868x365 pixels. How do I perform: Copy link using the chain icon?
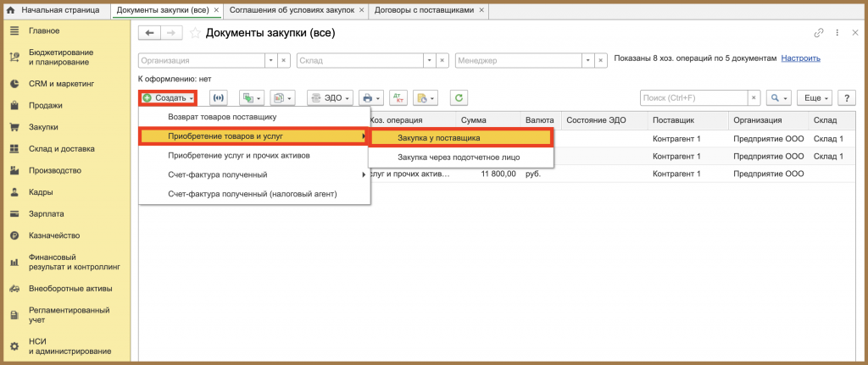pyautogui.click(x=818, y=33)
